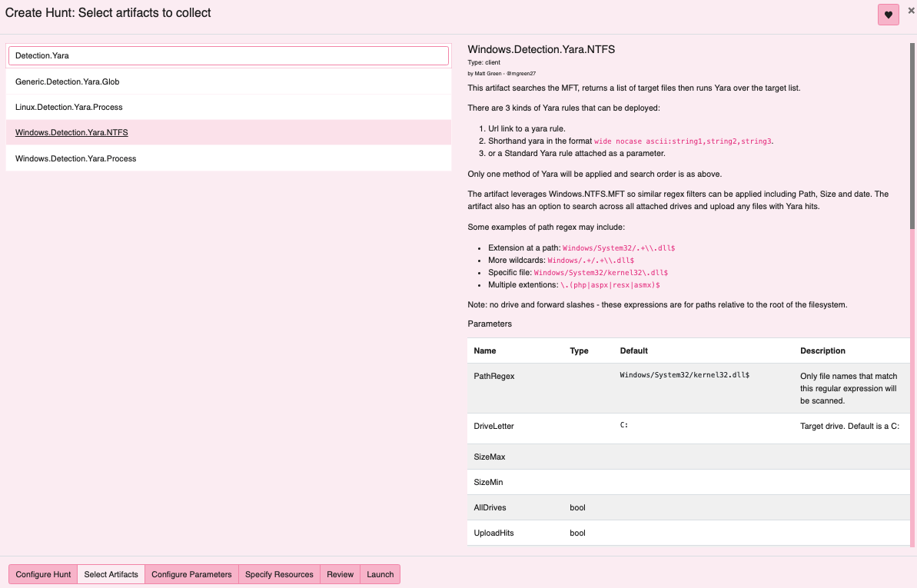
Task: Open the @mgreen27 author link
Action: (522, 73)
